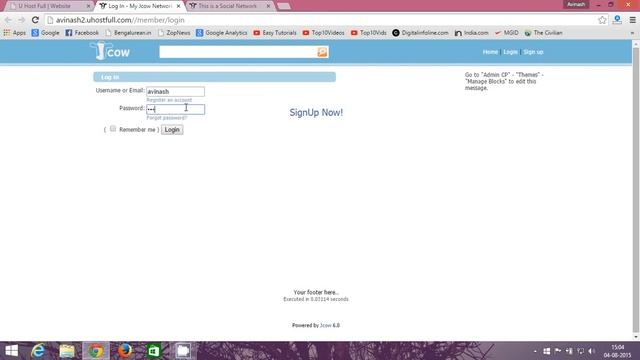Go back with browser back arrow
This screenshot has height=360, width=640.
click(8, 20)
